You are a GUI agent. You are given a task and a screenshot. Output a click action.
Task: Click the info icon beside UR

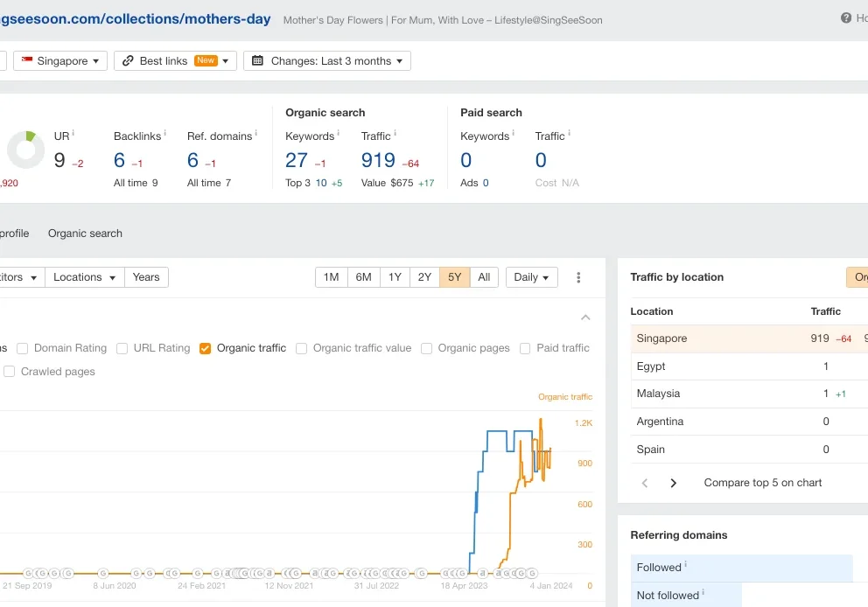click(73, 134)
